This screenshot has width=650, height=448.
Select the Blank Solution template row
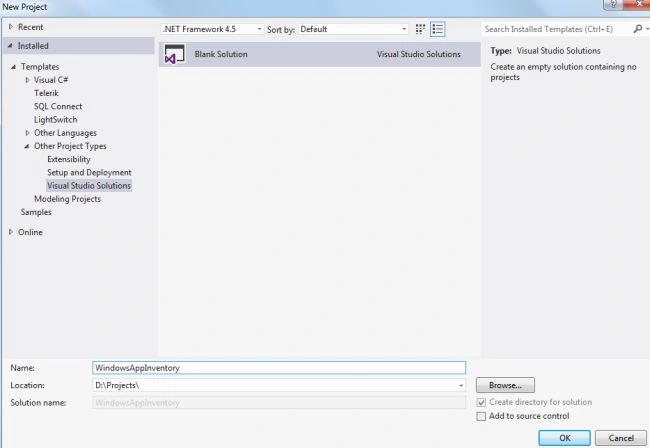320,54
